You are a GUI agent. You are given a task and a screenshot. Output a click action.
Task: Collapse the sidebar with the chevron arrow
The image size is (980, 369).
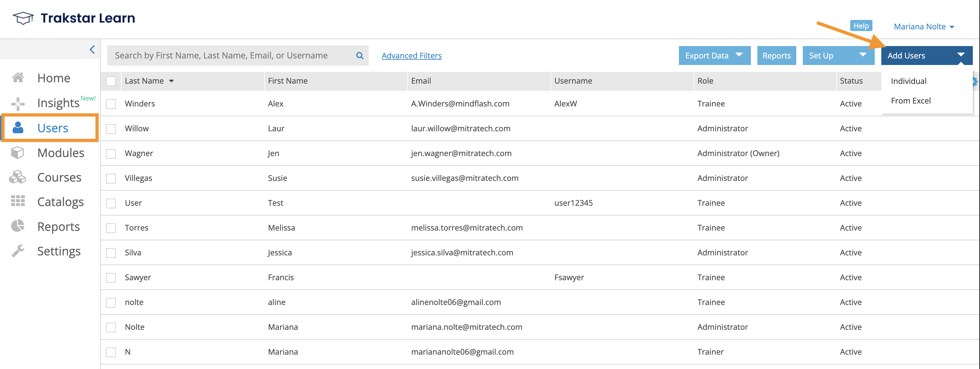(92, 49)
